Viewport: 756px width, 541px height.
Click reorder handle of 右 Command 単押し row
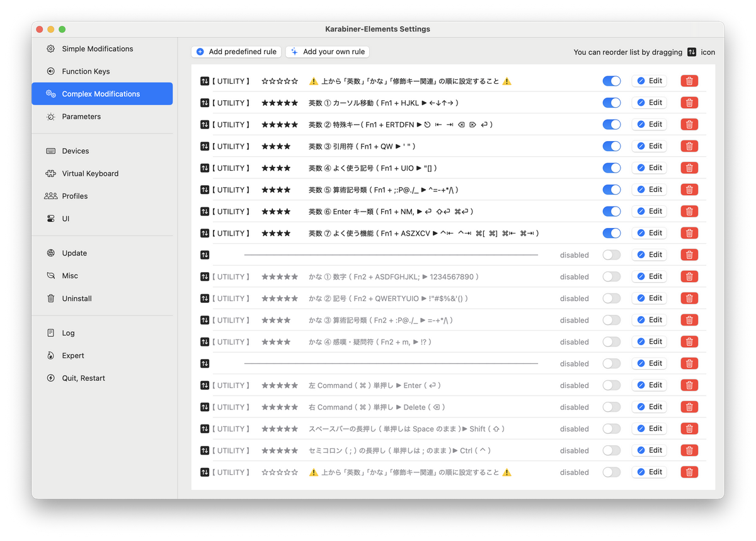coord(205,407)
